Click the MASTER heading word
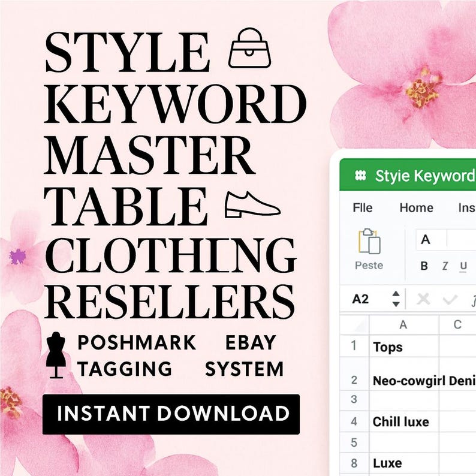The width and height of the screenshot is (476, 476). tap(150, 155)
